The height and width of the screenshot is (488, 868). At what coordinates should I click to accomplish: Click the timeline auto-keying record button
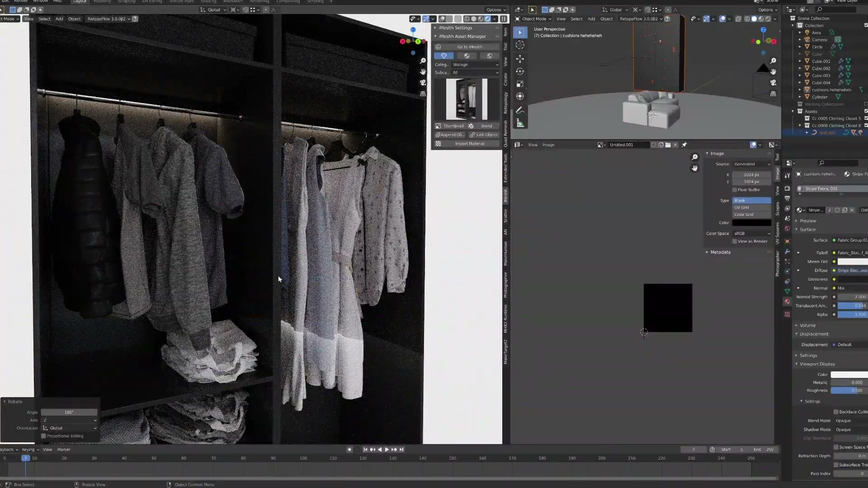coord(349,450)
